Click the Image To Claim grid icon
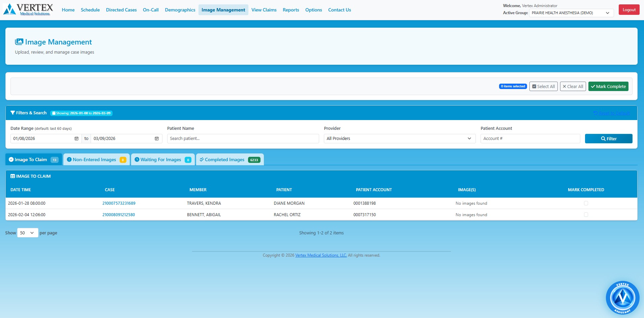Viewport: 644px width, 318px height. 12,176
